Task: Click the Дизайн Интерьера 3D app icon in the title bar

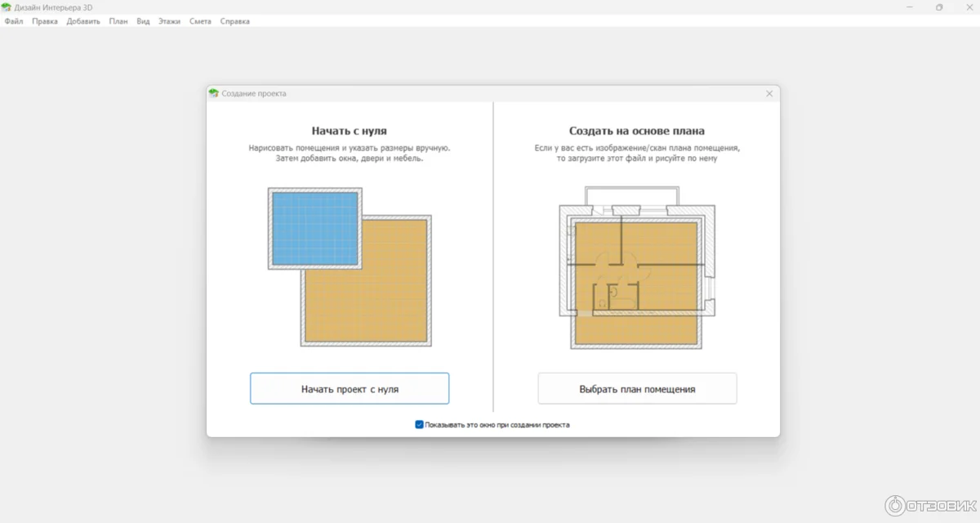Action: tap(6, 7)
